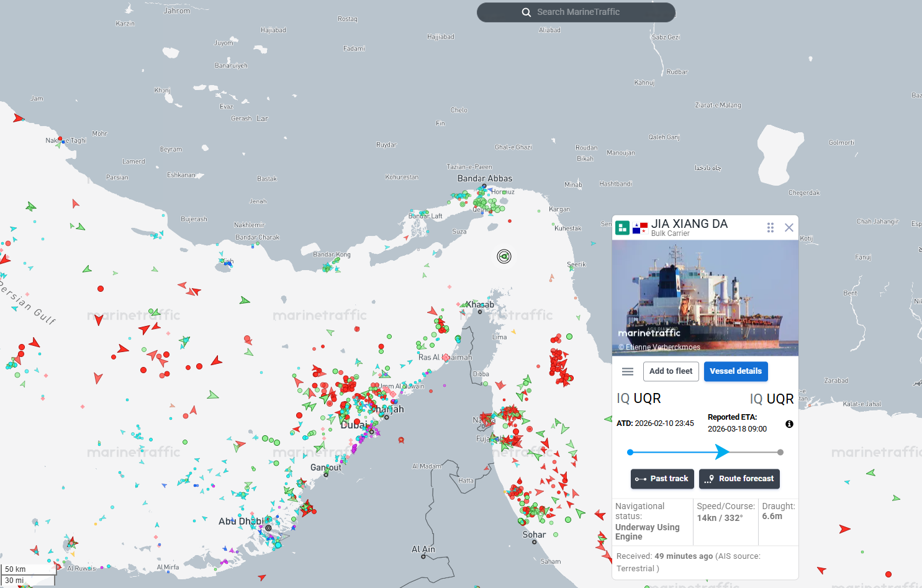Click the JIA XIANG DA vessel name
Image resolution: width=922 pixels, height=588 pixels.
click(689, 224)
